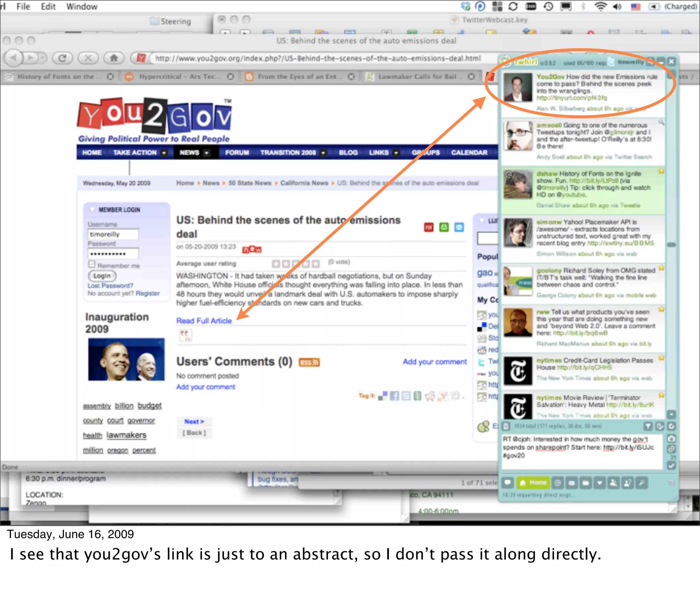Star the nytimes Movie Review tweet
The height and width of the screenshot is (615, 700).
(x=661, y=395)
